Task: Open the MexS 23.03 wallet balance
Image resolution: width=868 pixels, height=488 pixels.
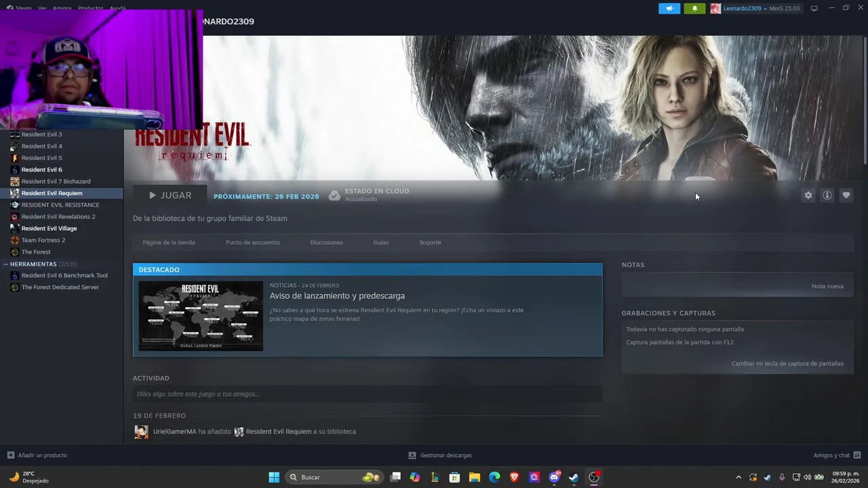Action: click(x=785, y=8)
